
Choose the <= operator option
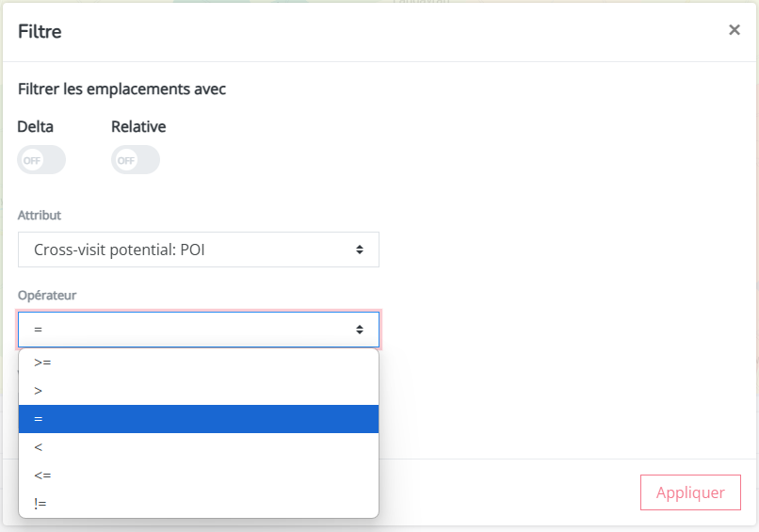pos(199,475)
